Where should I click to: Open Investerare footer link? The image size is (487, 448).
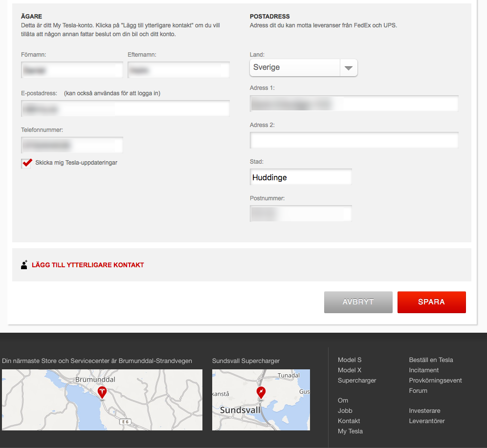pyautogui.click(x=424, y=411)
